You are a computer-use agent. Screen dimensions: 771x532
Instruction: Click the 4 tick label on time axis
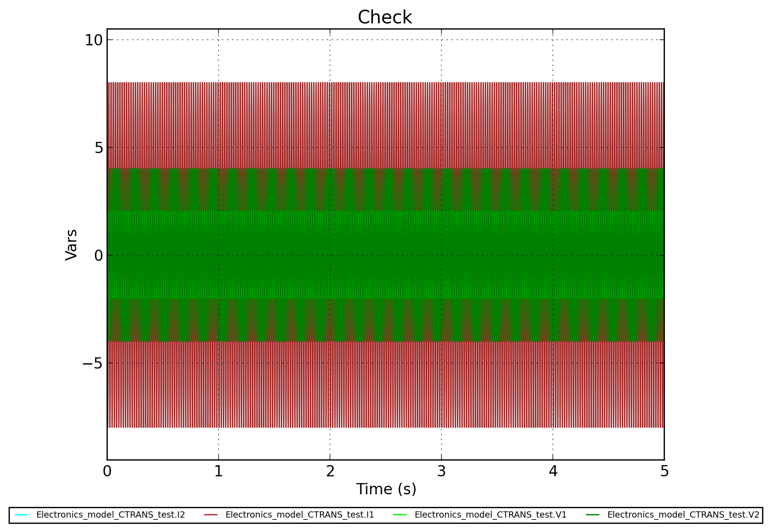point(553,471)
